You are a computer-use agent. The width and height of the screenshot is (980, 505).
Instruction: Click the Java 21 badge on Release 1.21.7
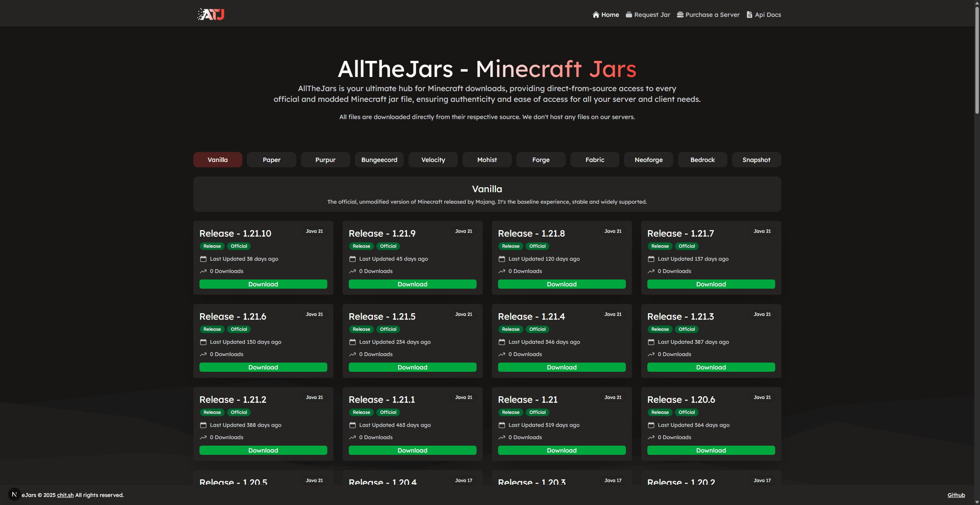click(x=762, y=231)
